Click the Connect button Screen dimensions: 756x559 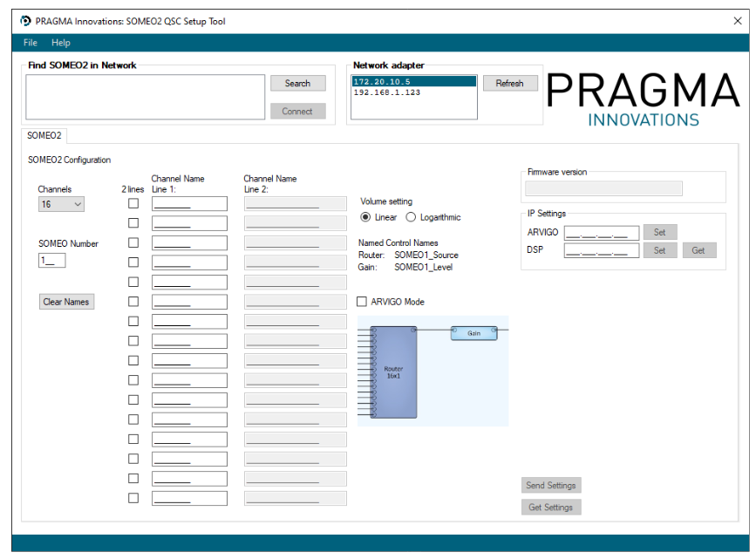[x=297, y=112]
